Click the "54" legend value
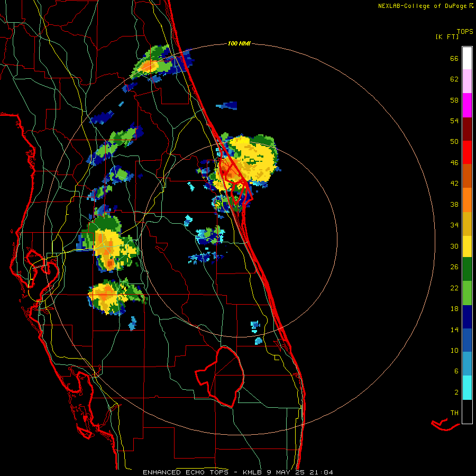 point(454,121)
